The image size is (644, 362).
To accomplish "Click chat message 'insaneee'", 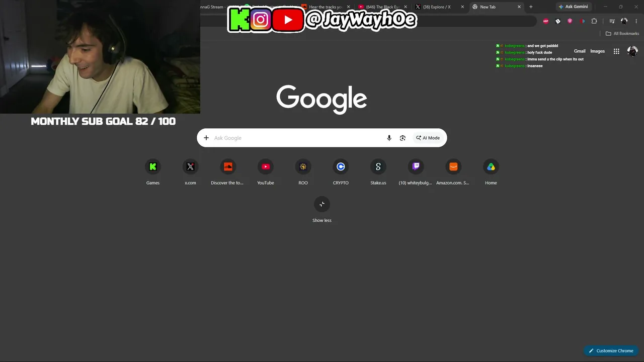I will click(x=535, y=66).
